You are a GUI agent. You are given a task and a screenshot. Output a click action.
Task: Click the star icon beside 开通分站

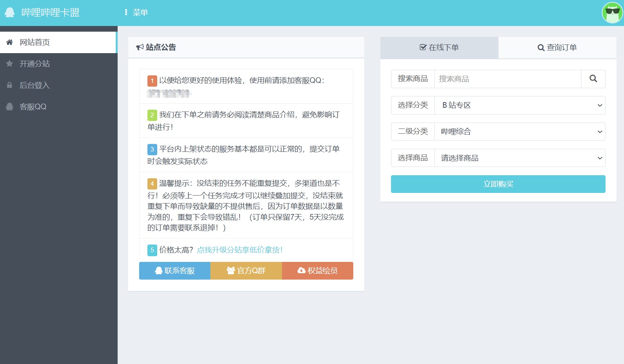coord(9,64)
